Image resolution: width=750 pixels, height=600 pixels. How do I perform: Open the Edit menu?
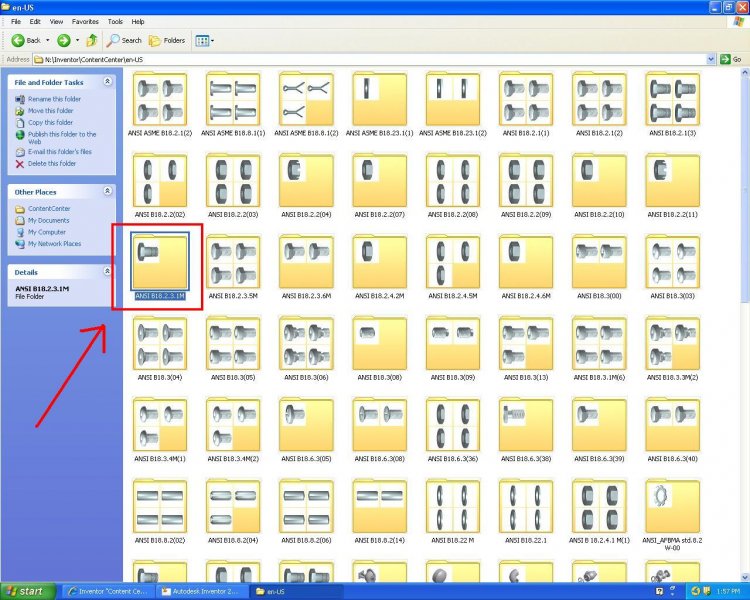[x=35, y=22]
